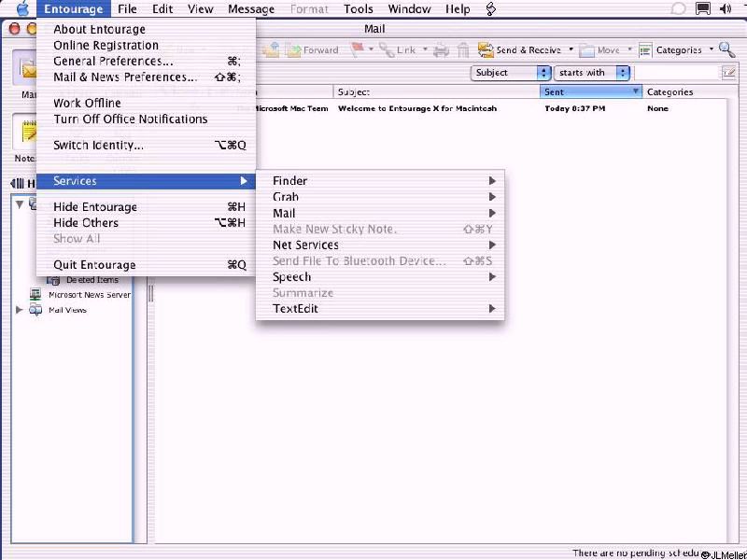Open the File menu
The height and width of the screenshot is (560, 747).
click(x=127, y=8)
